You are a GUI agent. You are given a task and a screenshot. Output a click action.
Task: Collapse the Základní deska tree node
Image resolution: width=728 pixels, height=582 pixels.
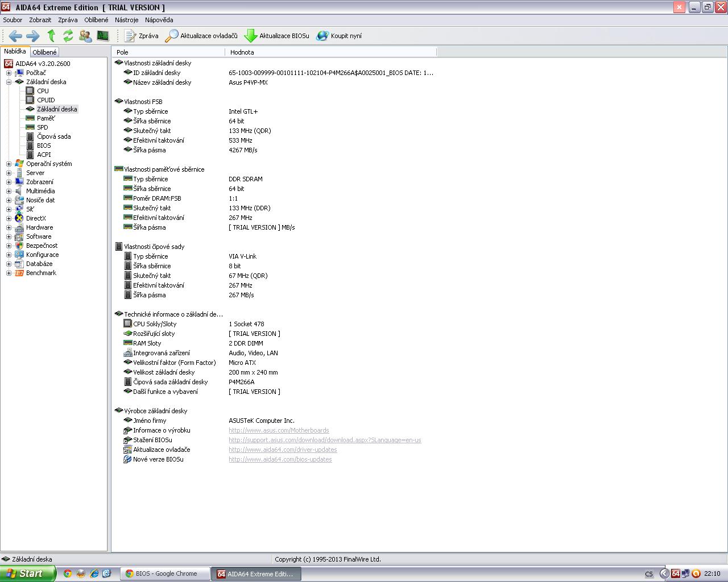tap(9, 82)
